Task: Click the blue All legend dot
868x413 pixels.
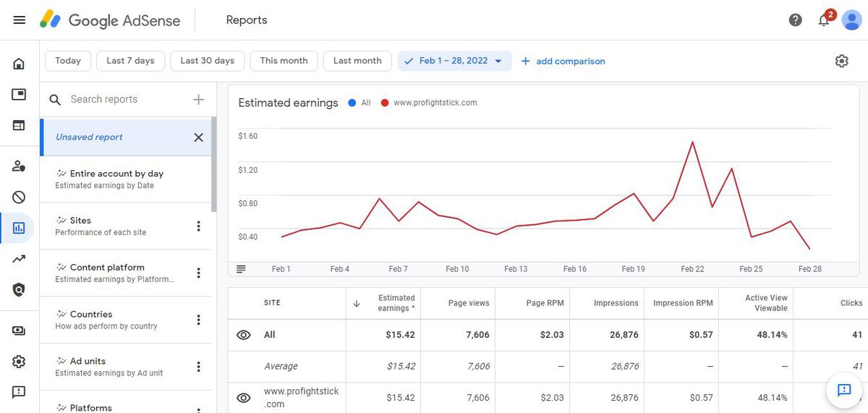Action: pyautogui.click(x=352, y=103)
